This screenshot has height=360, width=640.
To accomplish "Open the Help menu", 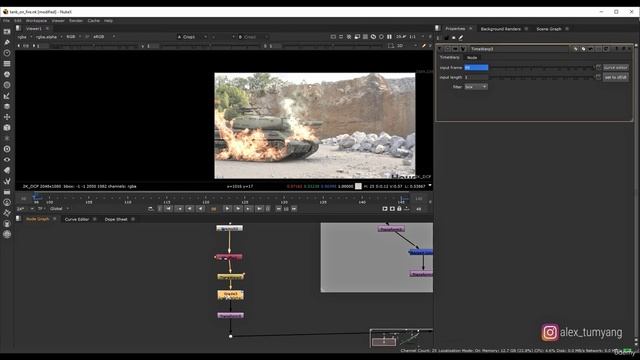I will click(x=108, y=20).
